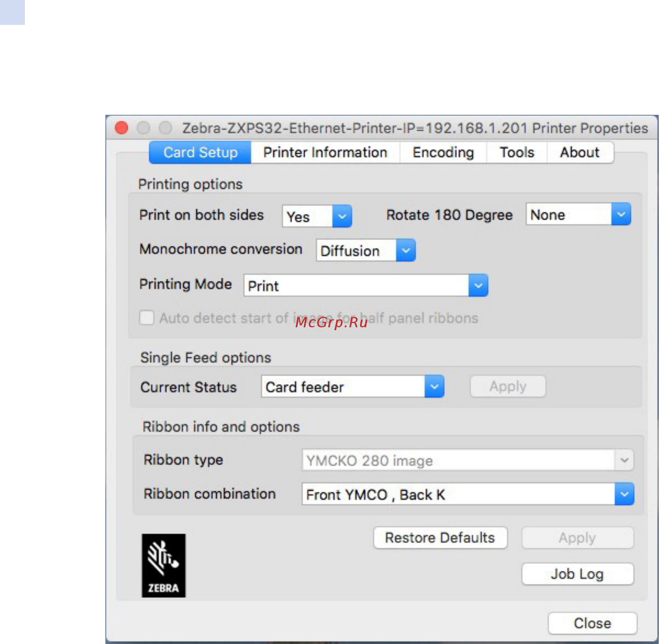Viewport: 659px width, 644px height.
Task: Open the Rotate 180 Degree dropdown
Action: pos(578,214)
